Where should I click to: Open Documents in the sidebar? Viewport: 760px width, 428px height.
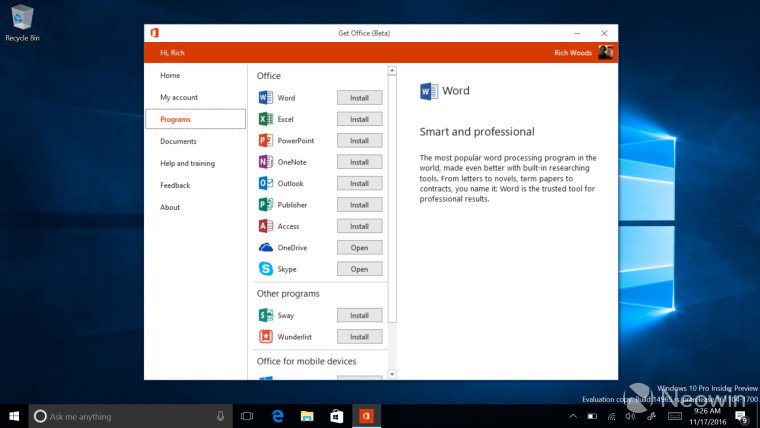(178, 141)
